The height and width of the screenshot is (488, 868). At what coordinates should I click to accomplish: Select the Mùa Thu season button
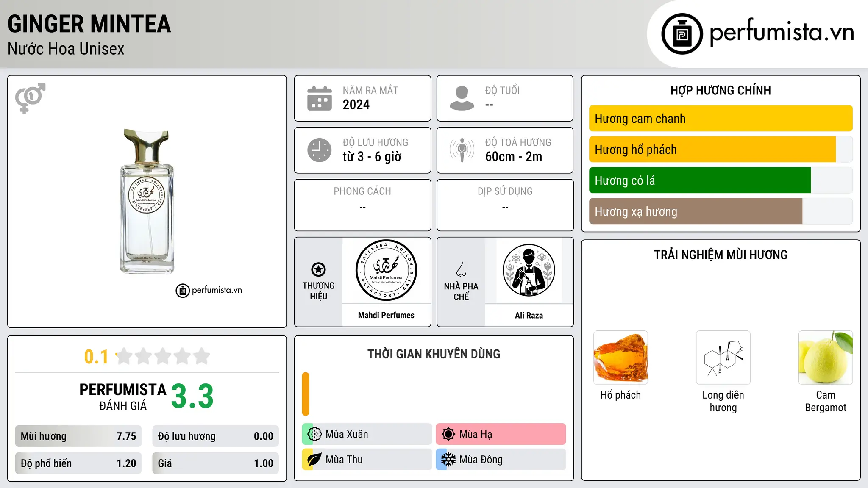(367, 460)
